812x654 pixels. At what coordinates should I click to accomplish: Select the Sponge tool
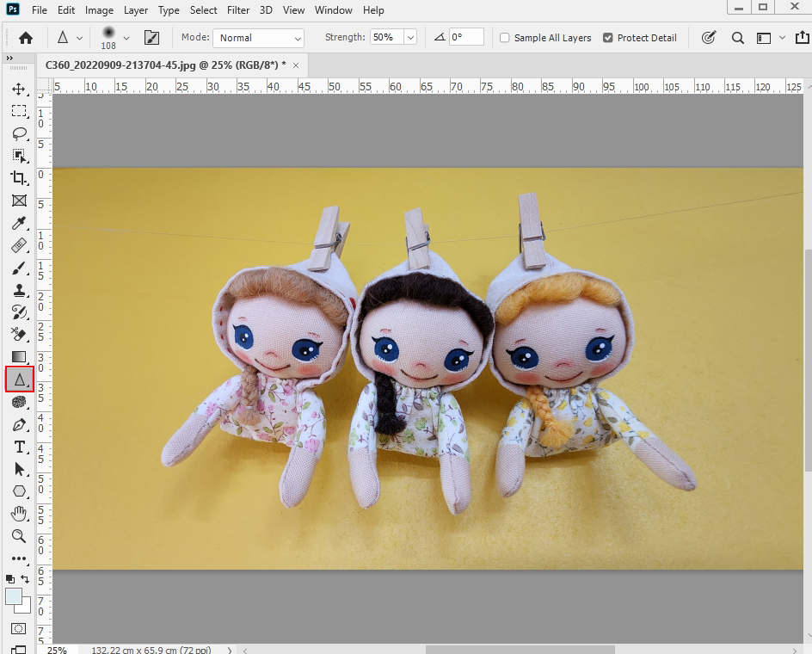(x=19, y=402)
